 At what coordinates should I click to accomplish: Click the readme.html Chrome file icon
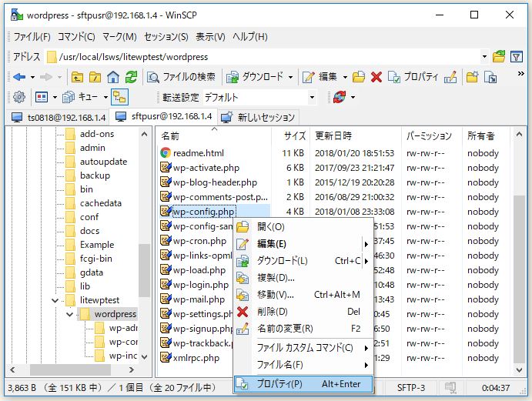tap(166, 153)
